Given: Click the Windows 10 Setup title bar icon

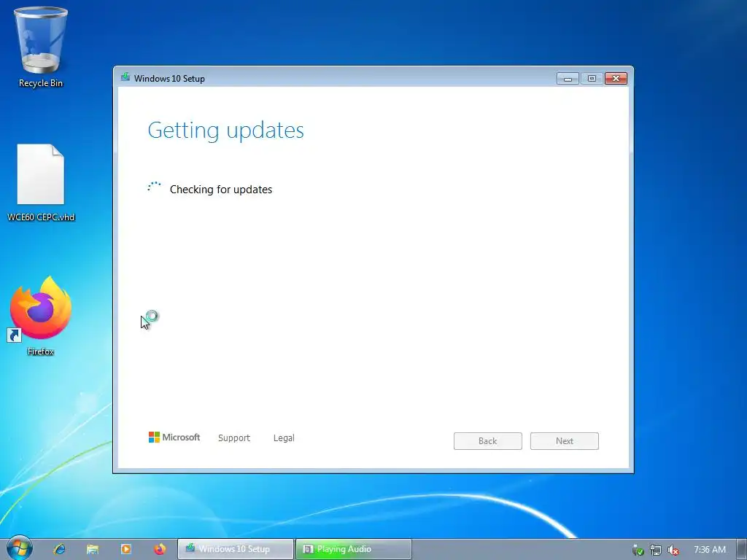Looking at the screenshot, I should (125, 77).
